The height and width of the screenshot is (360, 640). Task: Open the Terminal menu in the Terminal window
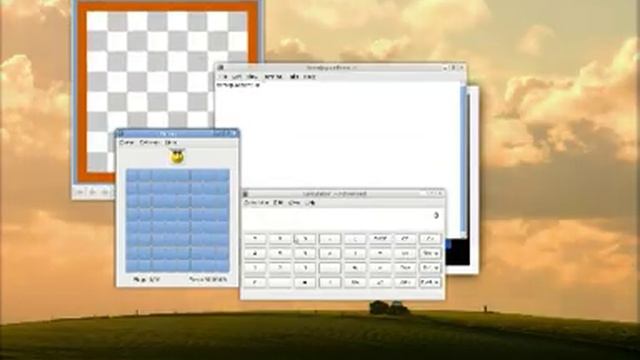[273, 77]
